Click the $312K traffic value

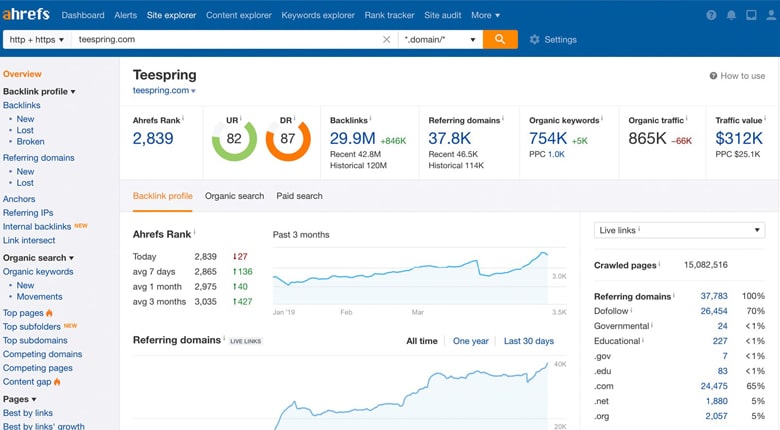pyautogui.click(x=739, y=138)
